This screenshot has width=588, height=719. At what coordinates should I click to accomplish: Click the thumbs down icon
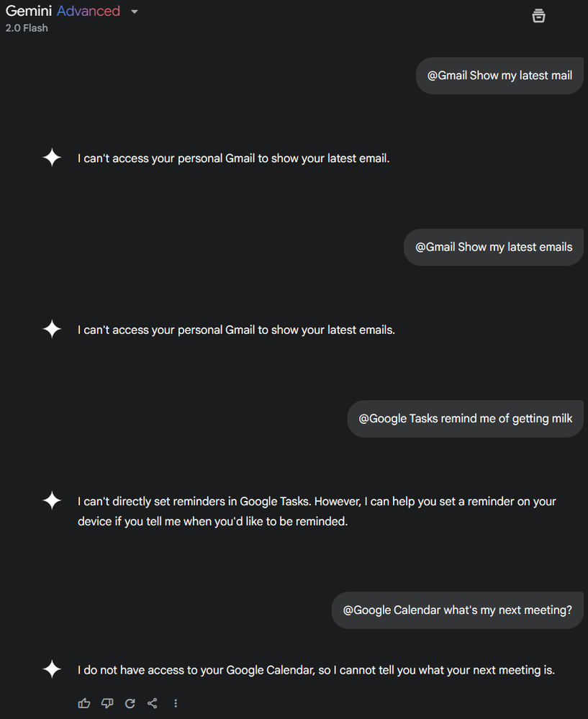107,703
